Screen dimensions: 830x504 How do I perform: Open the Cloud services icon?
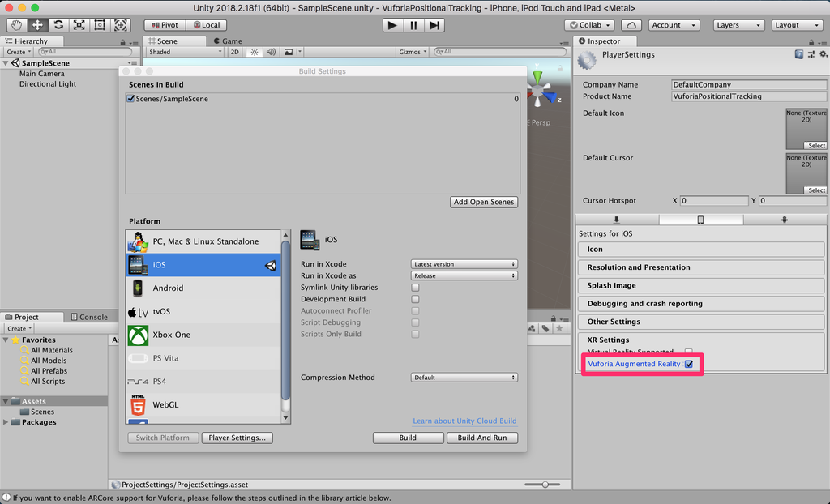(x=631, y=25)
